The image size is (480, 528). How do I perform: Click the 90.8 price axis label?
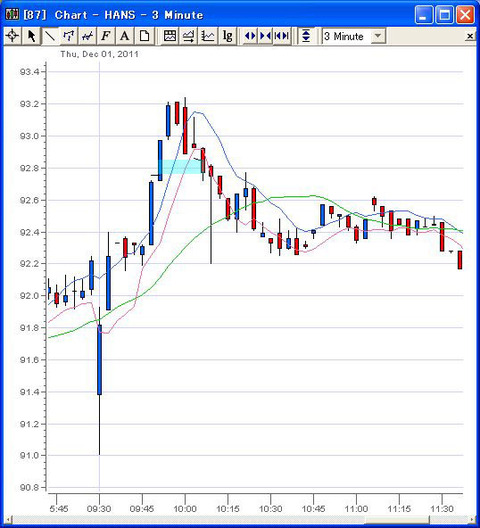tap(29, 487)
